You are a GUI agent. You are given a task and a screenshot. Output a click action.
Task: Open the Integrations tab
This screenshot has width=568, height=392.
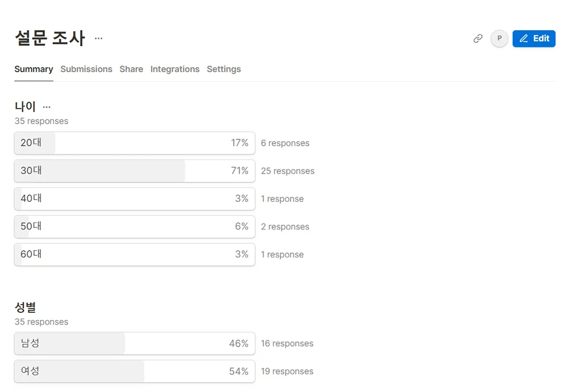[x=175, y=69]
